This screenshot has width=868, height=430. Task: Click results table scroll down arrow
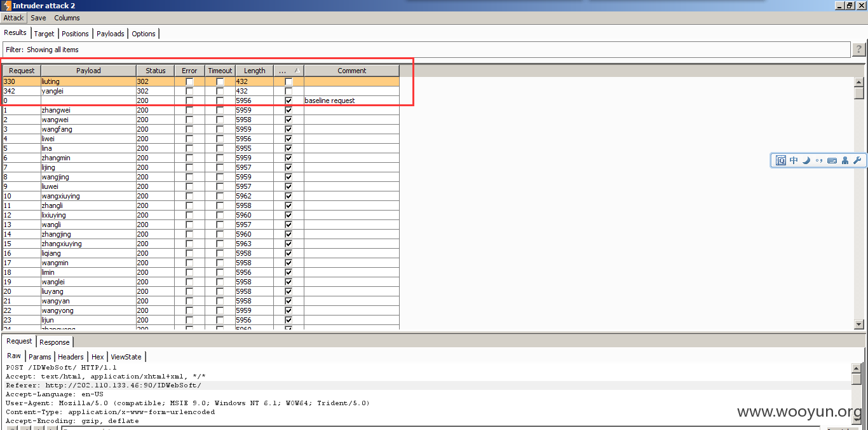tap(859, 324)
